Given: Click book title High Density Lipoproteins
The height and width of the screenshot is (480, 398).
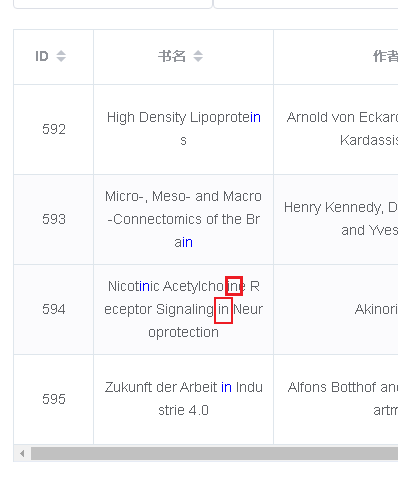Looking at the screenshot, I should point(184,129).
